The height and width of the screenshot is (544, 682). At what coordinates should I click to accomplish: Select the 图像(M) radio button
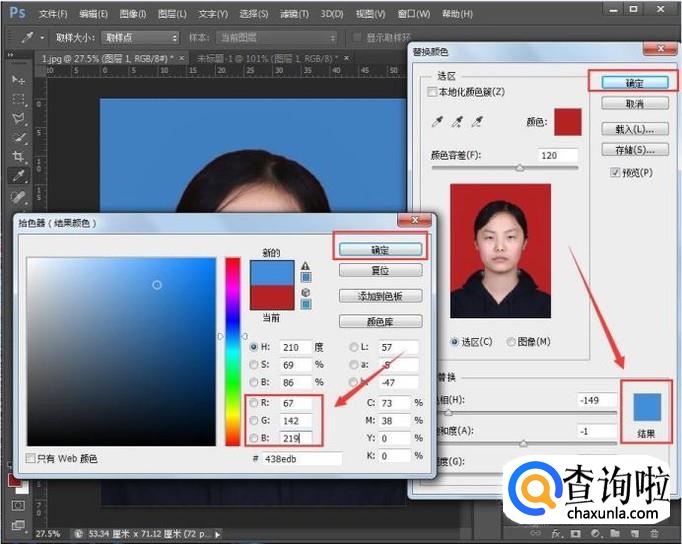pyautogui.click(x=511, y=342)
